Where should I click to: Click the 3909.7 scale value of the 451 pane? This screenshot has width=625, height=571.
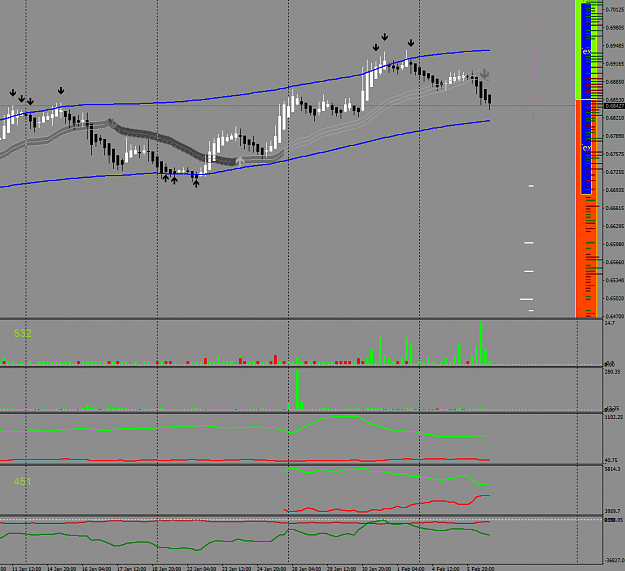click(x=612, y=511)
